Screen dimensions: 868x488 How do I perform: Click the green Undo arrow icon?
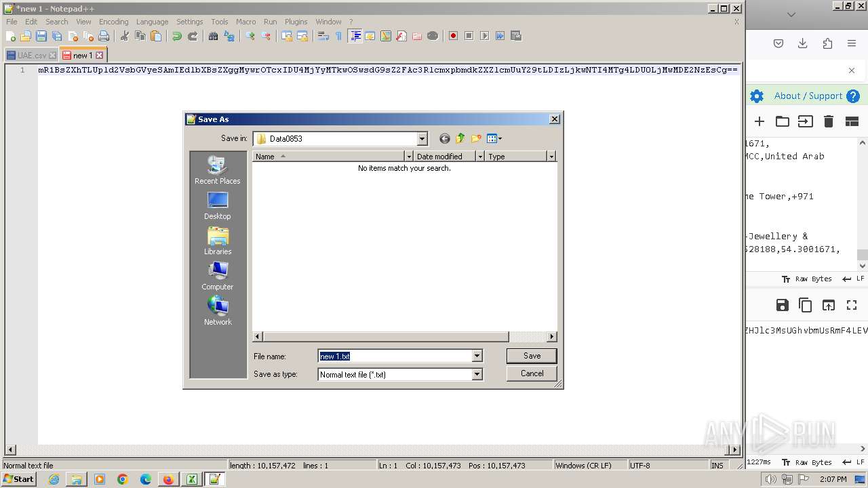pyautogui.click(x=177, y=36)
